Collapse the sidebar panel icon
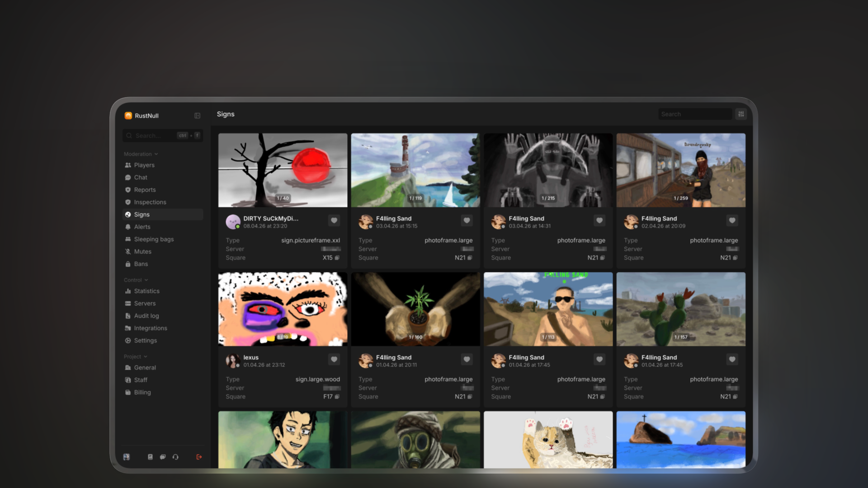The width and height of the screenshot is (868, 488). coord(198,116)
